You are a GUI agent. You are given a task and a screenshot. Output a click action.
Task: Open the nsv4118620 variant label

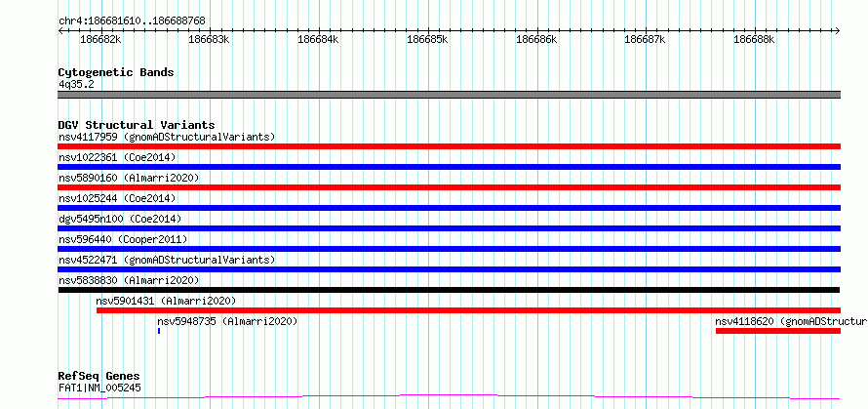791,321
